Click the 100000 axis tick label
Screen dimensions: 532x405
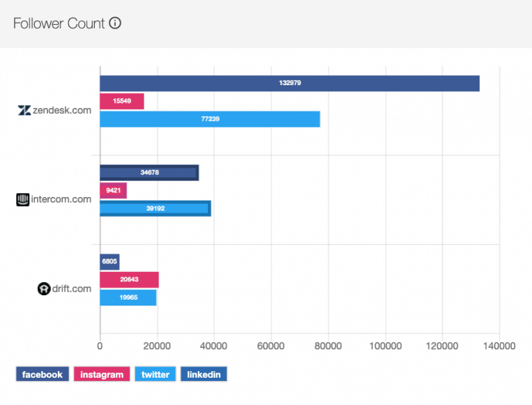(385, 346)
